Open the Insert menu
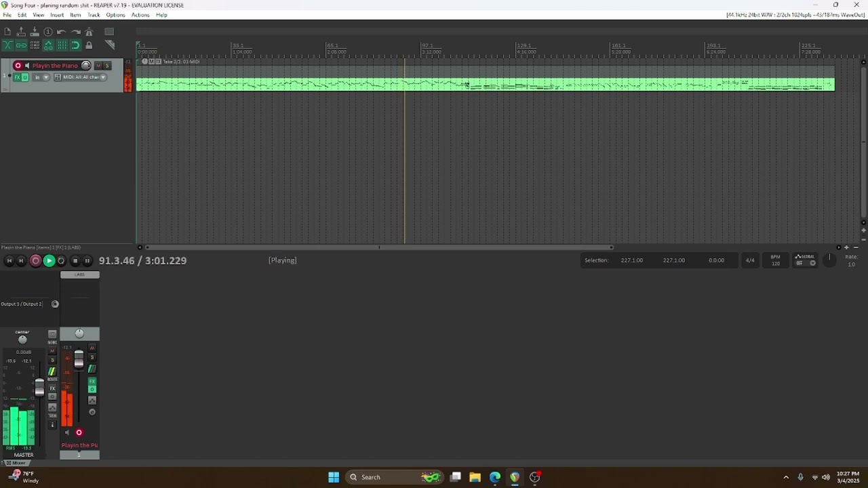 click(57, 15)
